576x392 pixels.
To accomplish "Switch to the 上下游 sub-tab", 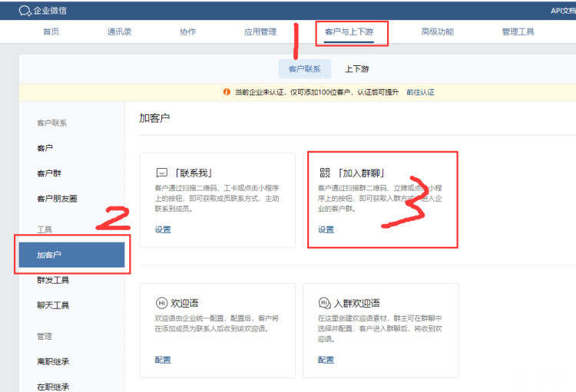I will pos(356,69).
